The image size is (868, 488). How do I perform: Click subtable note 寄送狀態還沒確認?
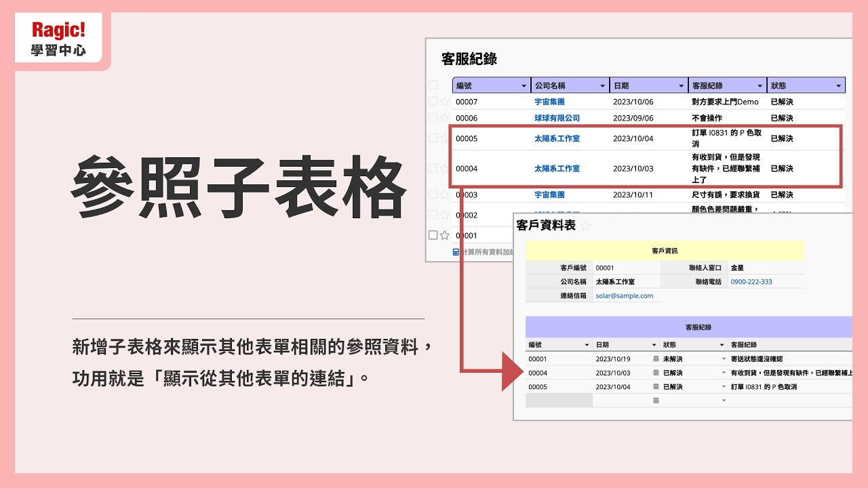point(757,359)
